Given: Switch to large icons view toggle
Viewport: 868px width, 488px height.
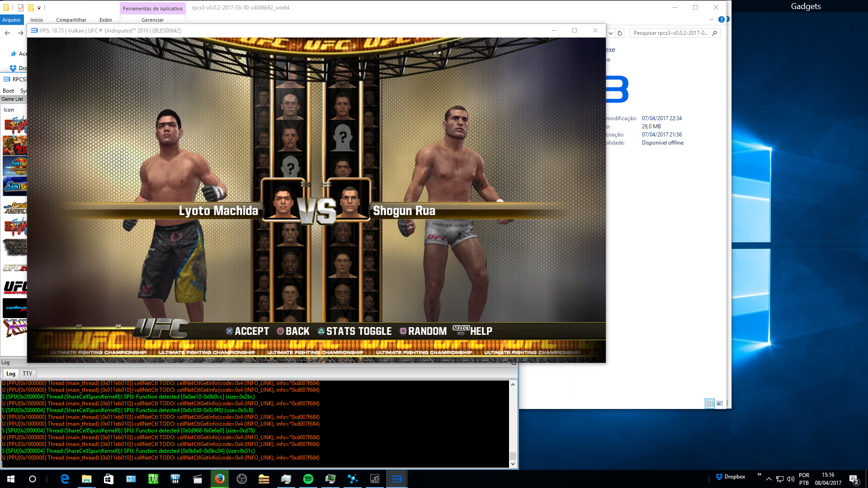Looking at the screenshot, I should click(720, 403).
